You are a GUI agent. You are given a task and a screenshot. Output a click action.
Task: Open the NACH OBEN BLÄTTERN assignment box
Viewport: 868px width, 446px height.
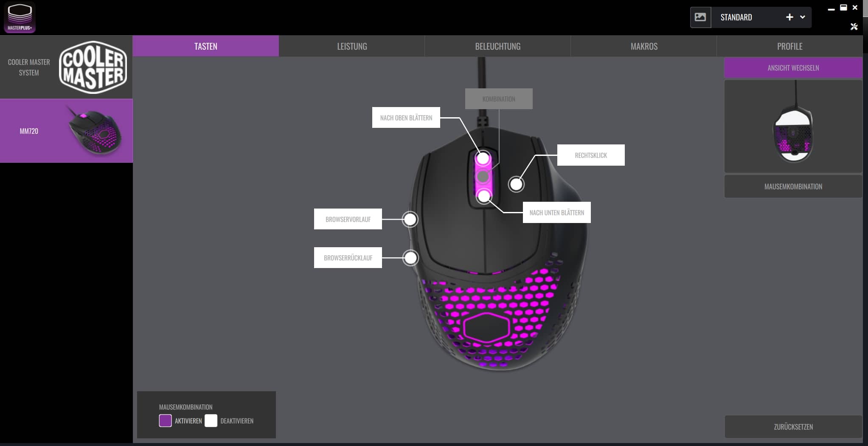406,118
